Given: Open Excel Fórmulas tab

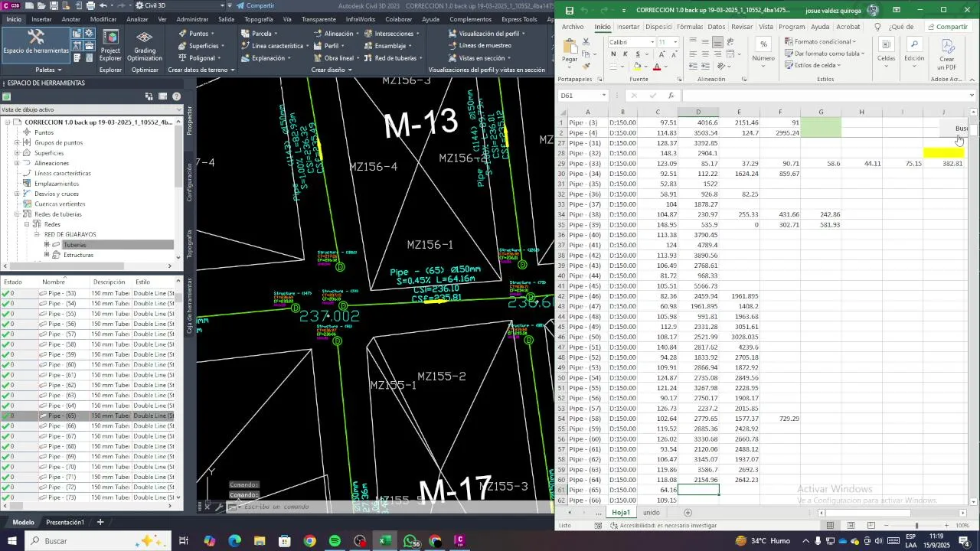Looking at the screenshot, I should (690, 27).
